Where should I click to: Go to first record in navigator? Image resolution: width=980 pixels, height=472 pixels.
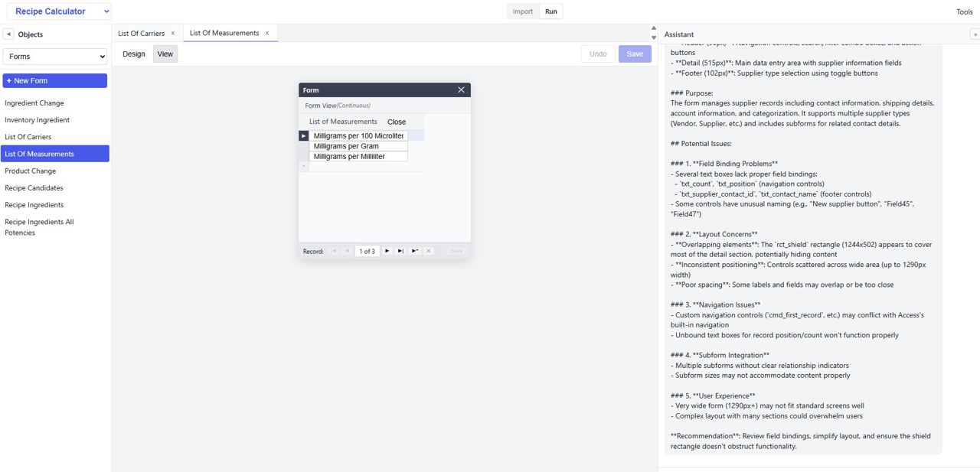(x=334, y=251)
